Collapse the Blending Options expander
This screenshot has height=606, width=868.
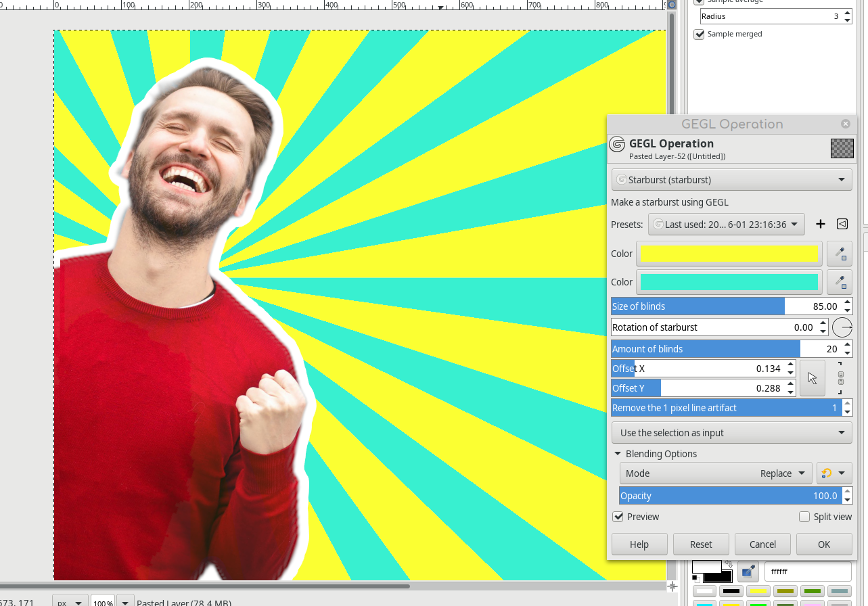point(617,454)
